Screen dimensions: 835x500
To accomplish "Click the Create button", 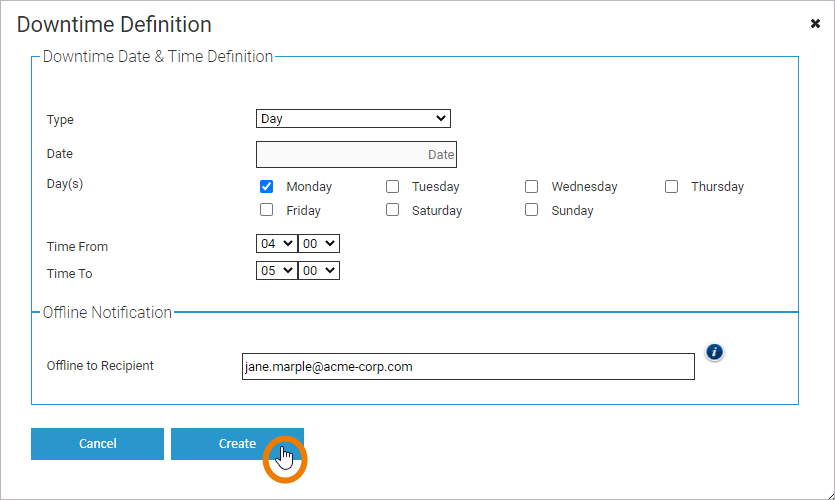I will pos(237,444).
